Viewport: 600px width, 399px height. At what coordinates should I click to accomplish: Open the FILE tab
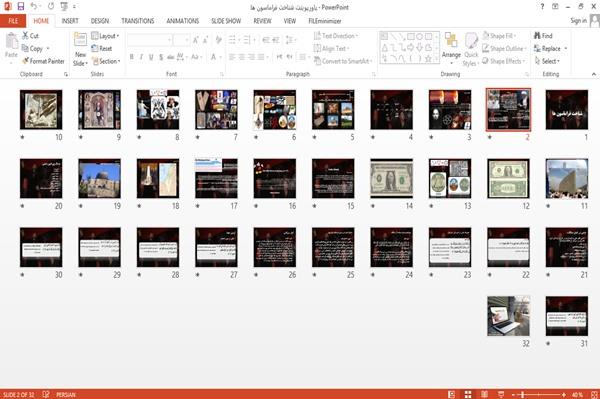coord(13,21)
